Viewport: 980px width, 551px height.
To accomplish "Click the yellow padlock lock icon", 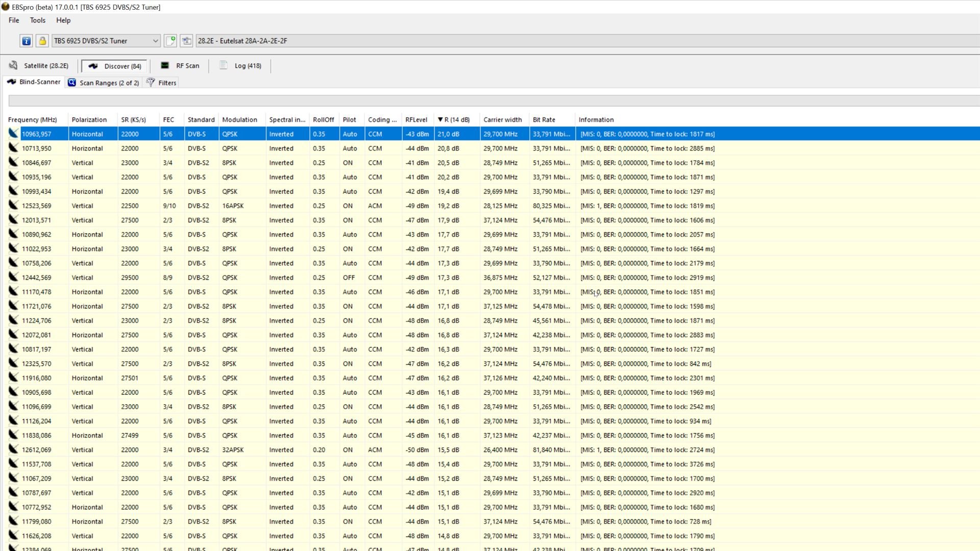I will tap(42, 41).
